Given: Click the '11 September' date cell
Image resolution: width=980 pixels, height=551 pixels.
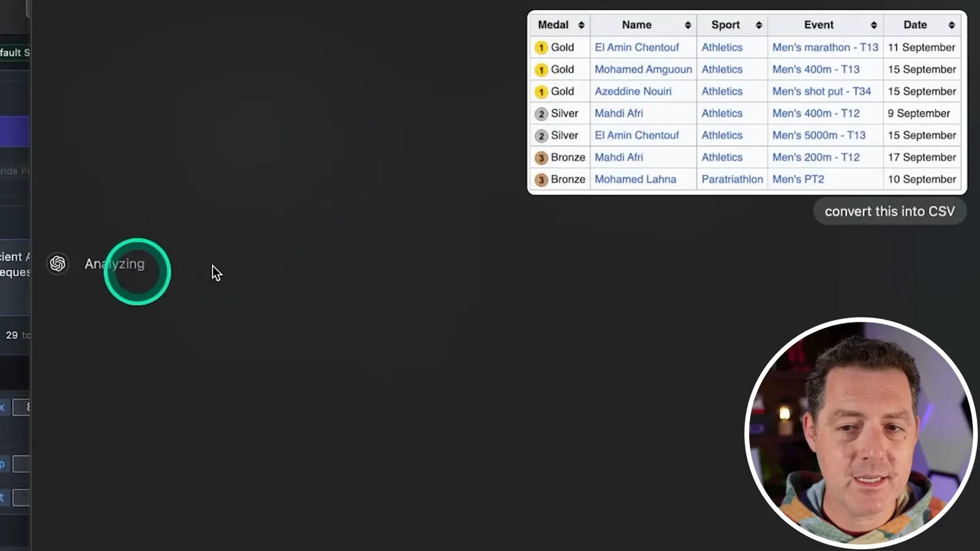Looking at the screenshot, I should [x=921, y=47].
